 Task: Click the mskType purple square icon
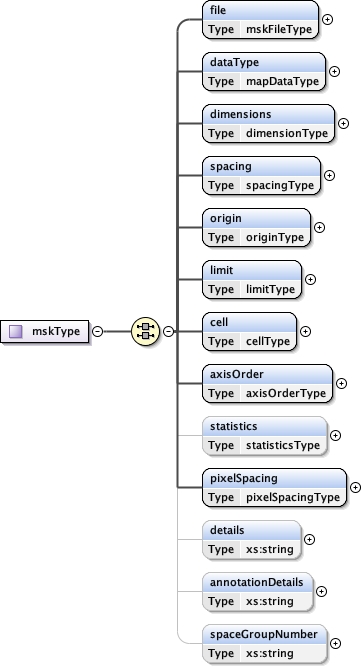(x=16, y=331)
